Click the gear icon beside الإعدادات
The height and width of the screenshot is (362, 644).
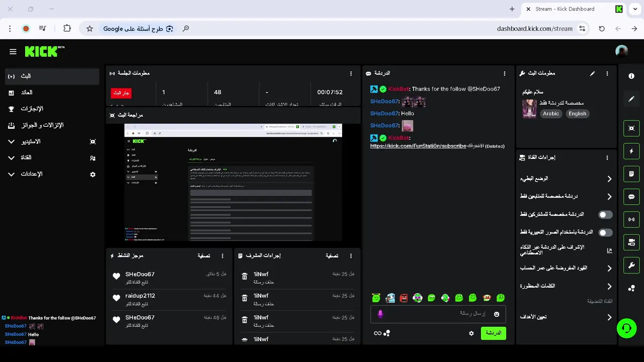click(x=93, y=174)
